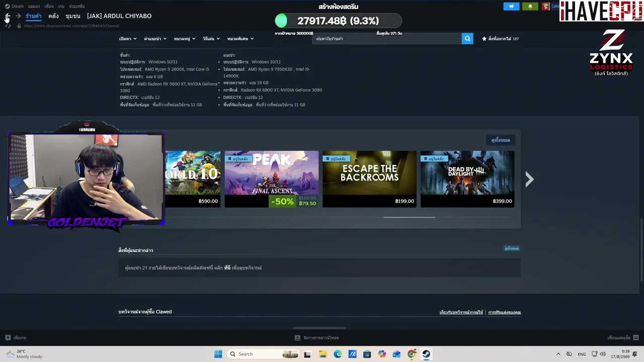Screen dimensions: 644x362
Task: Open the user avatar in the Steam title bar
Action: (x=545, y=7)
